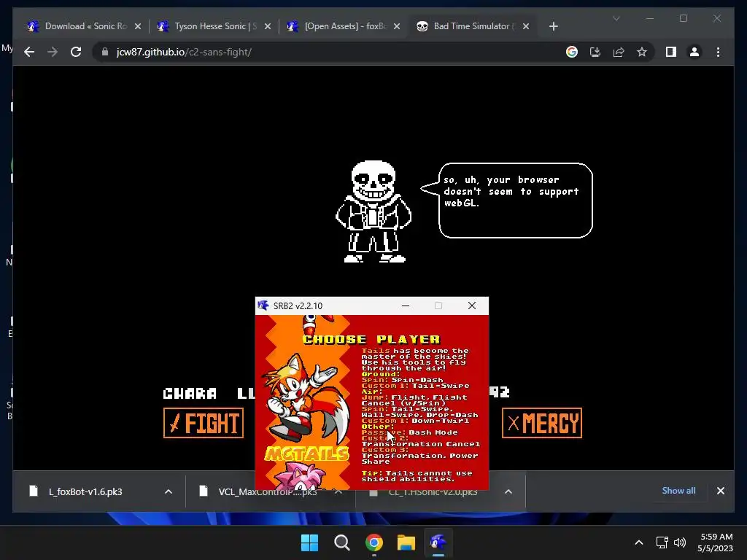Bookmark this page with the star icon
This screenshot has height=560, width=747.
pos(642,52)
